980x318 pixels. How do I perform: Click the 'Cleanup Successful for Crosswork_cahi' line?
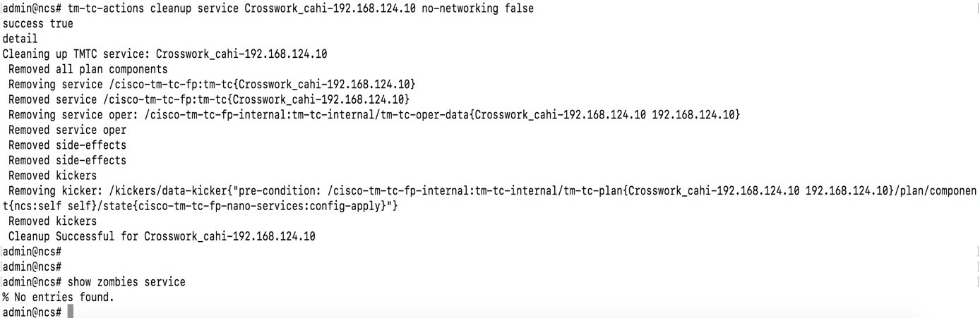(162, 236)
